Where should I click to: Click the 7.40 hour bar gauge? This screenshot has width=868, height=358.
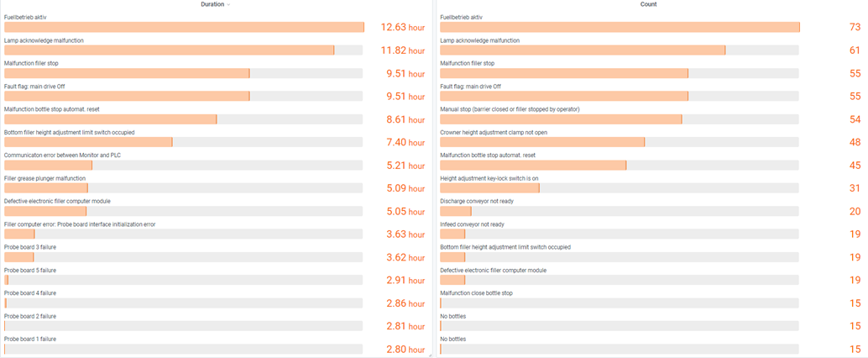point(184,142)
